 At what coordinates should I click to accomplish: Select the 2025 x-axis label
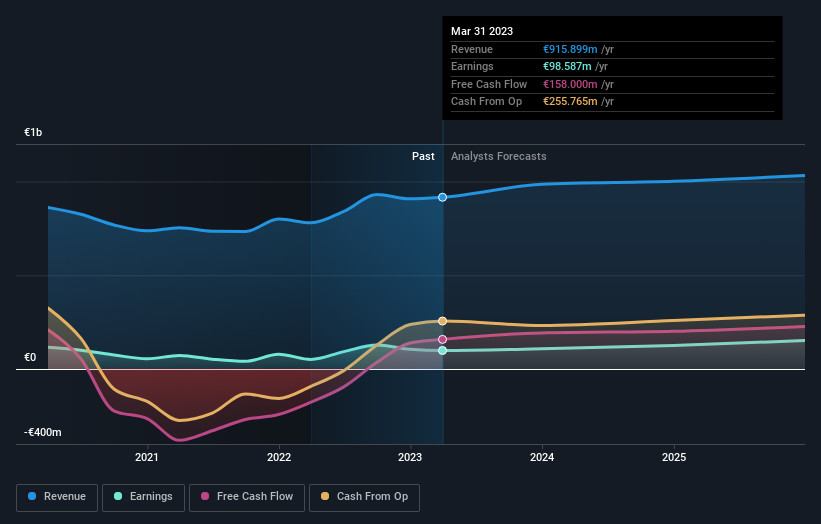point(674,457)
